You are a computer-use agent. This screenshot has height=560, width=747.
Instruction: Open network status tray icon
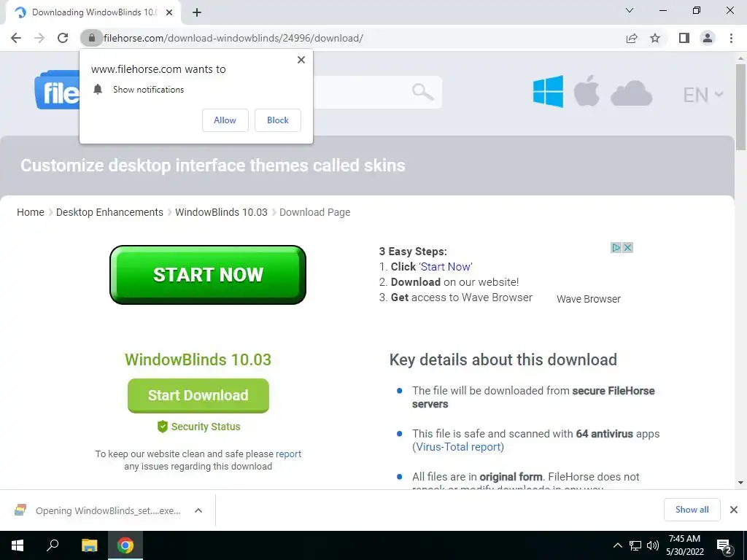pyautogui.click(x=635, y=545)
